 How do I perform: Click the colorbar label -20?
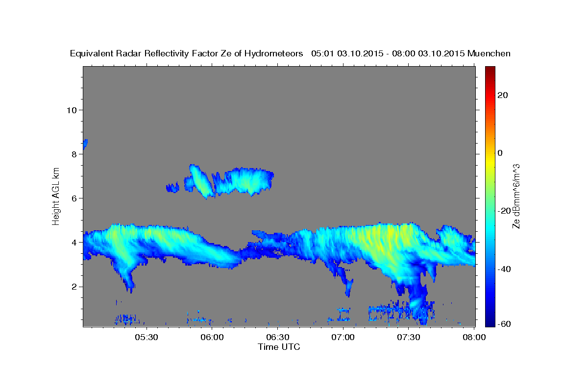pos(504,211)
